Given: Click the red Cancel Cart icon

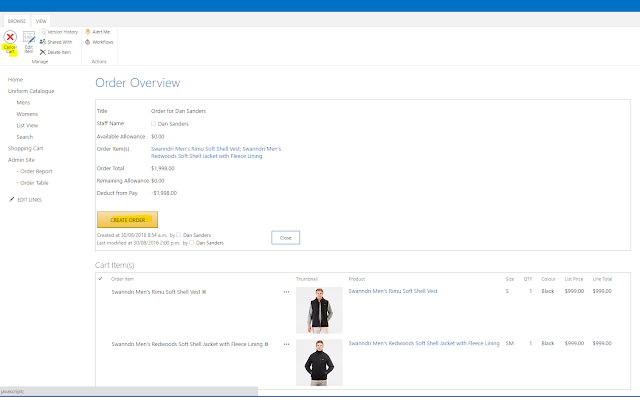Looking at the screenshot, I should (x=10, y=37).
